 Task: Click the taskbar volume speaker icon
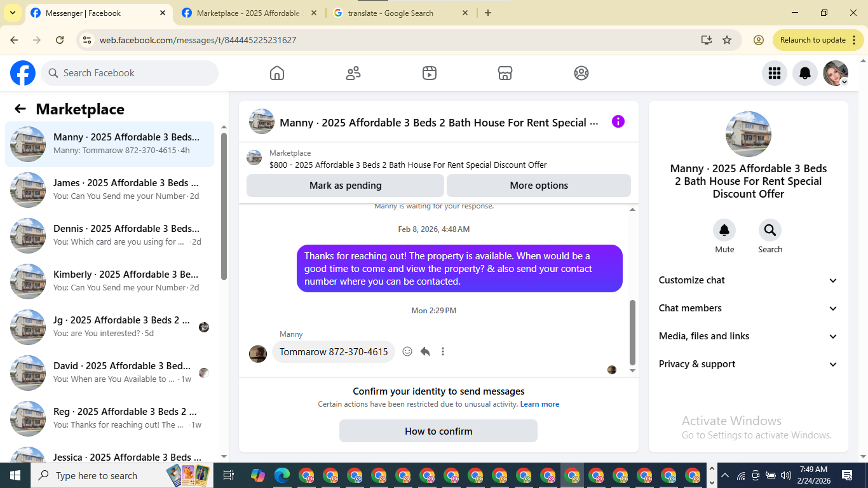(x=785, y=475)
